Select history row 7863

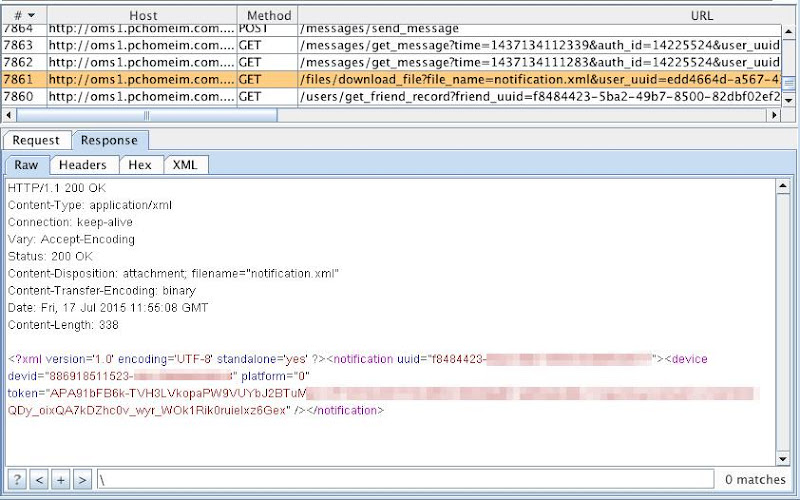392,45
